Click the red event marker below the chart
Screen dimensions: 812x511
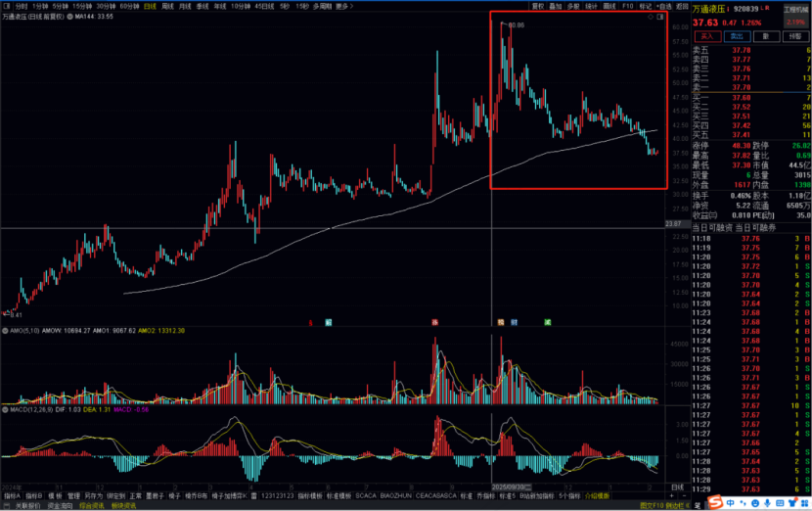433,321
